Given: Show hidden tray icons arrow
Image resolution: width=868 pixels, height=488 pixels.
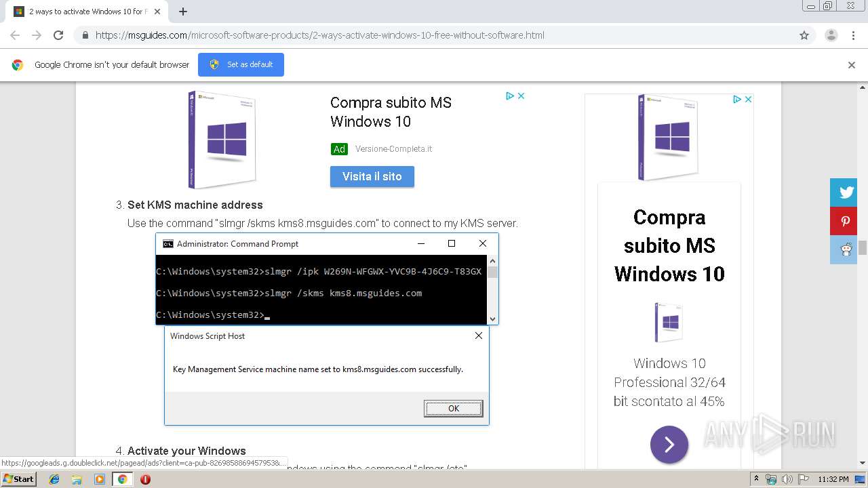Looking at the screenshot, I should tap(757, 479).
